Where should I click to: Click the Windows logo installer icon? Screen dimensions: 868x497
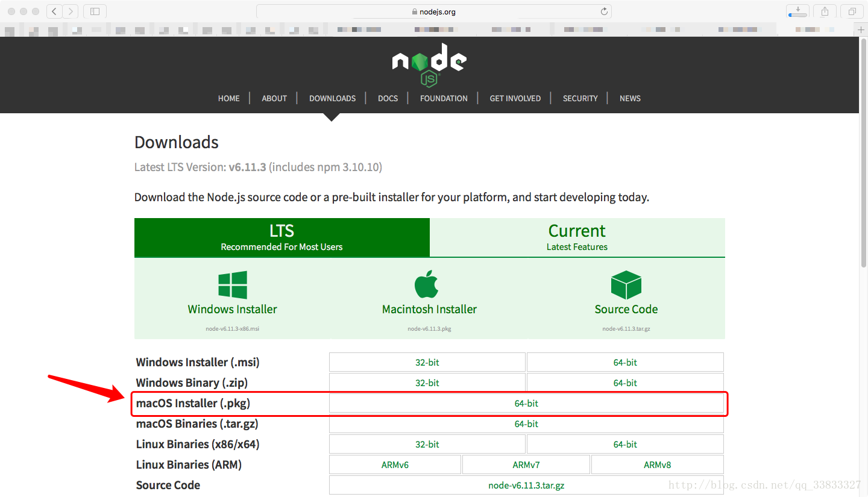(x=232, y=284)
